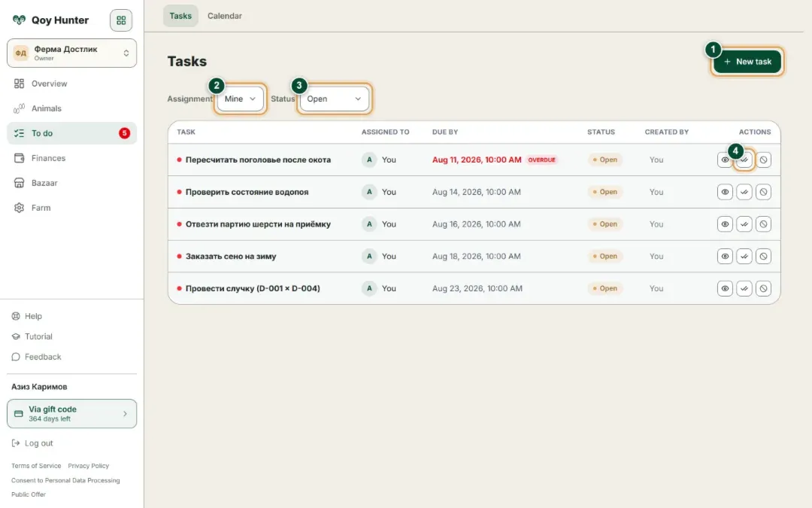This screenshot has width=812, height=508.
Task: Open Terms of Service
Action: (36, 466)
